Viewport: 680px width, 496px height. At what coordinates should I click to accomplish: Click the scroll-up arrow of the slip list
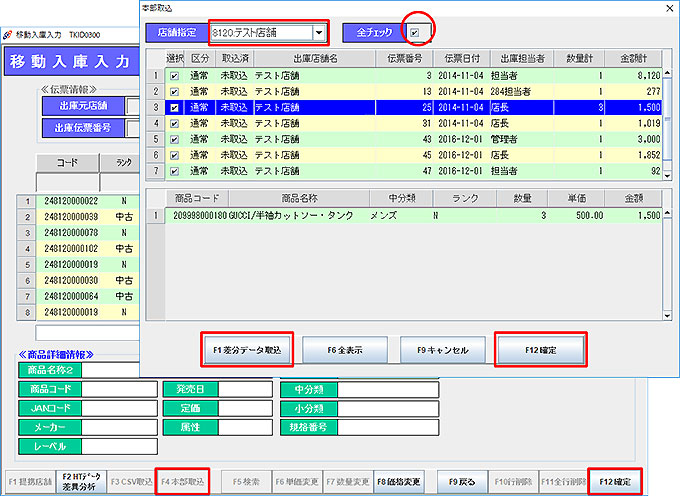[668, 73]
